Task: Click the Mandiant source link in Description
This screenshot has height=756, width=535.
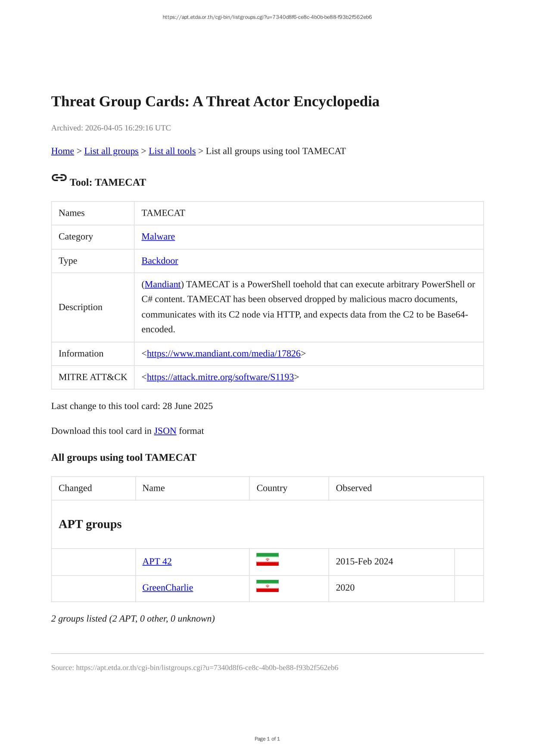Action: click(162, 285)
